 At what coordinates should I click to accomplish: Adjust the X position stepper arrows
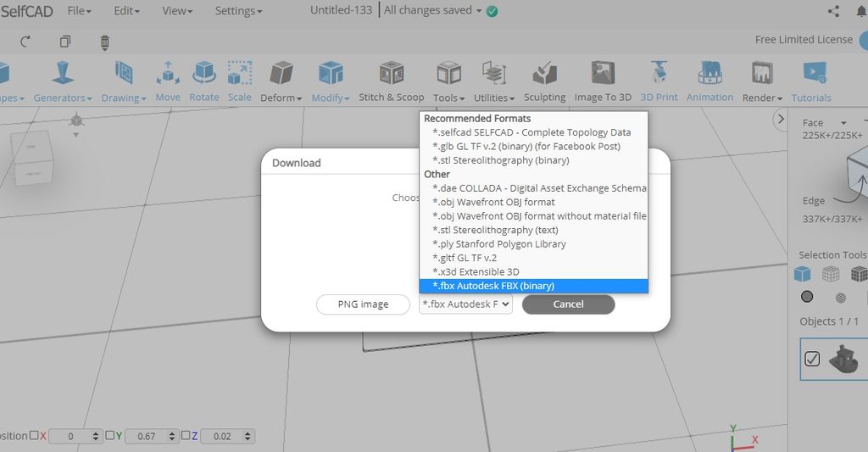coord(95,436)
